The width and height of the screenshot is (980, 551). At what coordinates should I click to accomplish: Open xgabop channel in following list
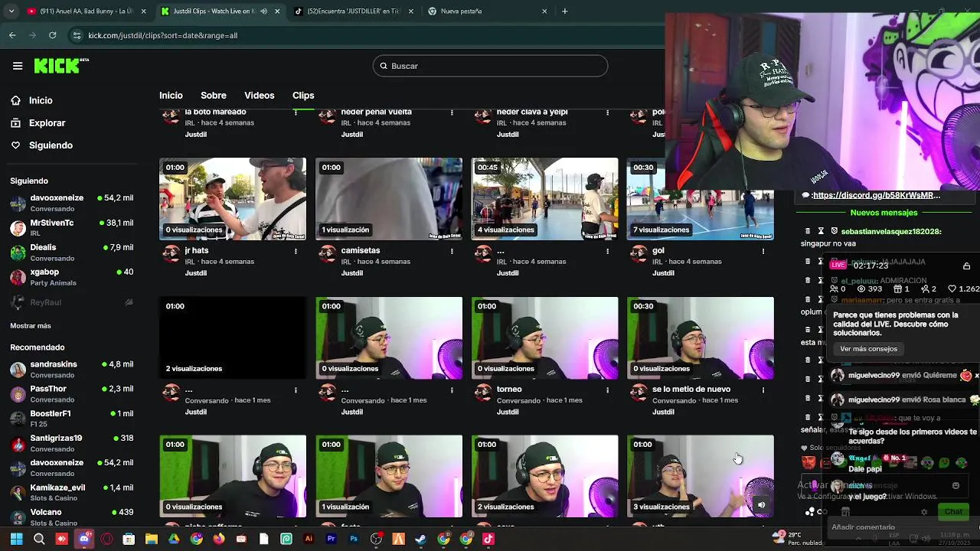coord(71,277)
